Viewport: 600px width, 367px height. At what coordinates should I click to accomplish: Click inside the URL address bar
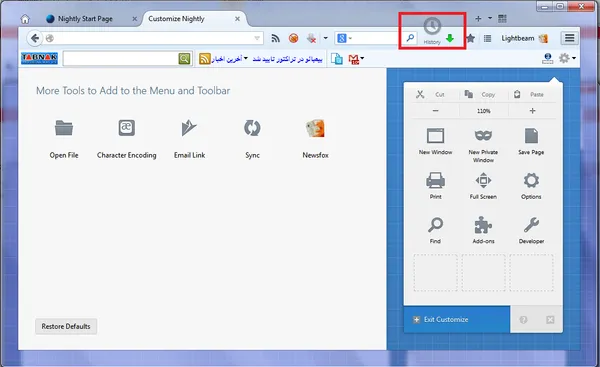(153, 38)
